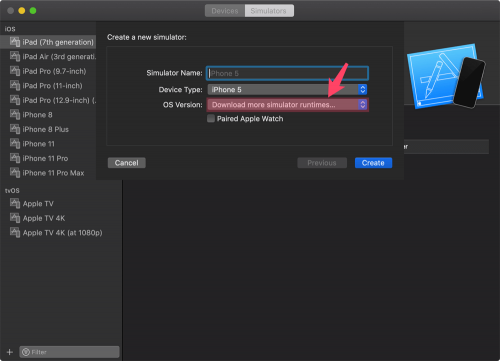The image size is (500, 361).
Task: Click the Cancel button
Action: tap(127, 163)
